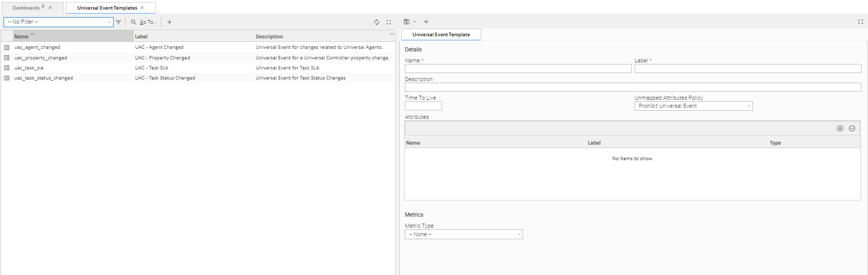This screenshot has height=275, width=868.
Task: Add an attribute with the circled plus
Action: click(840, 128)
